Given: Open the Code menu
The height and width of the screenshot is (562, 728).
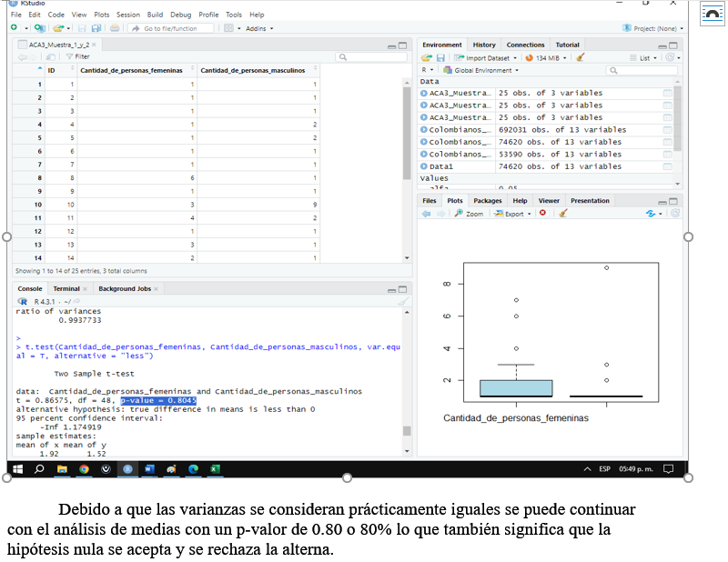Looking at the screenshot, I should pyautogui.click(x=56, y=15).
